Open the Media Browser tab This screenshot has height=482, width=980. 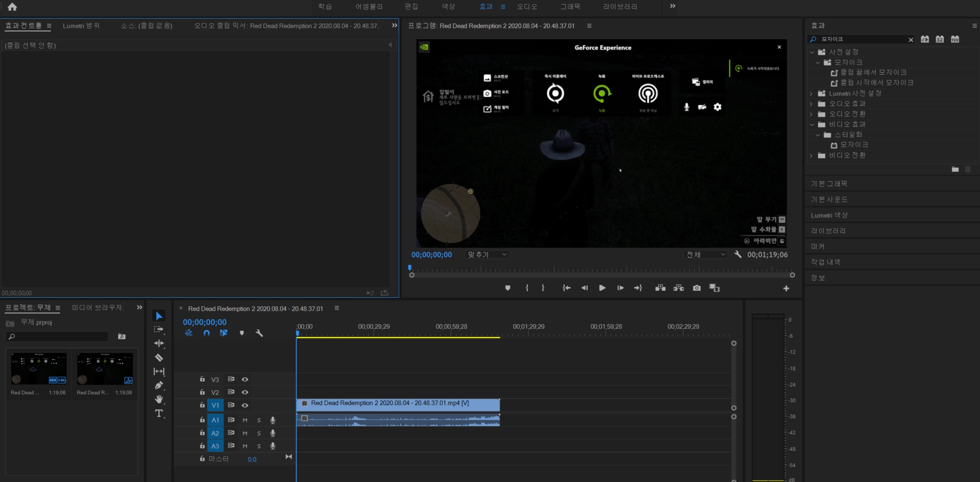[x=97, y=308]
